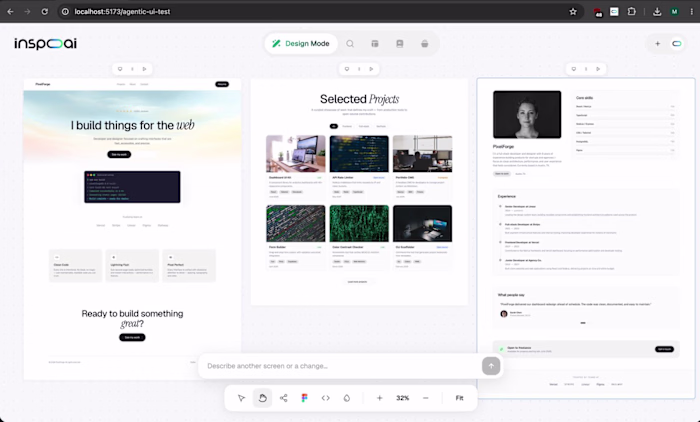This screenshot has height=422, width=700.
Task: Select the black 'All' filter pill
Action: (333, 126)
